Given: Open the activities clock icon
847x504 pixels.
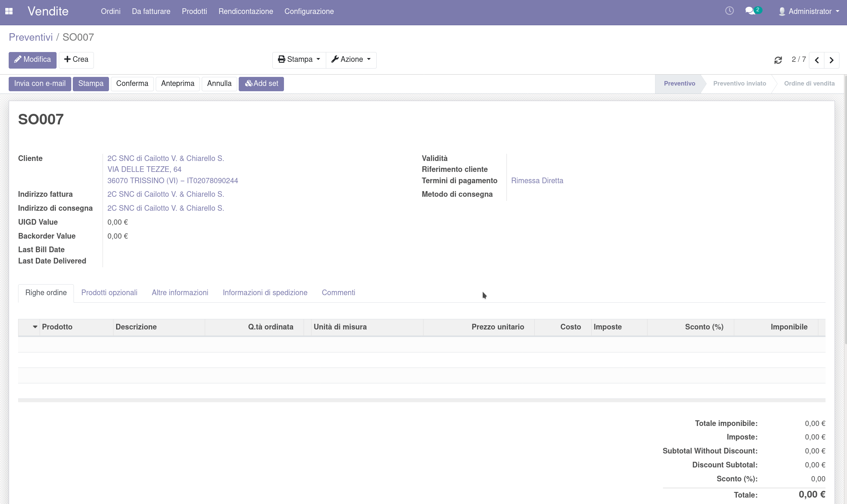Looking at the screenshot, I should coord(729,11).
